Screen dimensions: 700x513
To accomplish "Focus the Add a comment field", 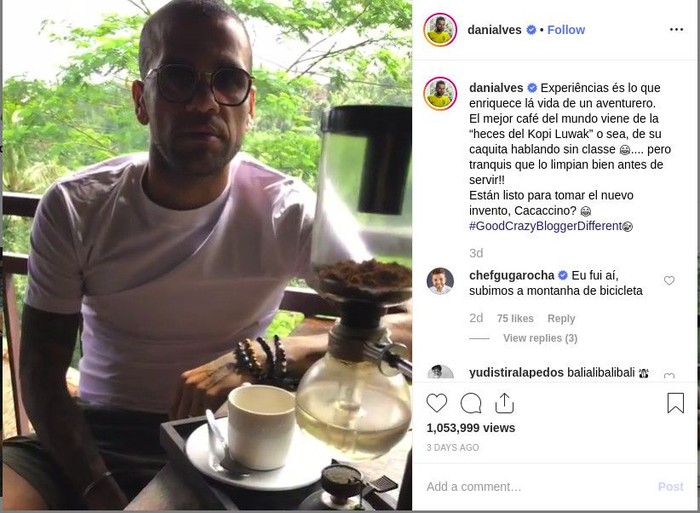I will [536, 486].
